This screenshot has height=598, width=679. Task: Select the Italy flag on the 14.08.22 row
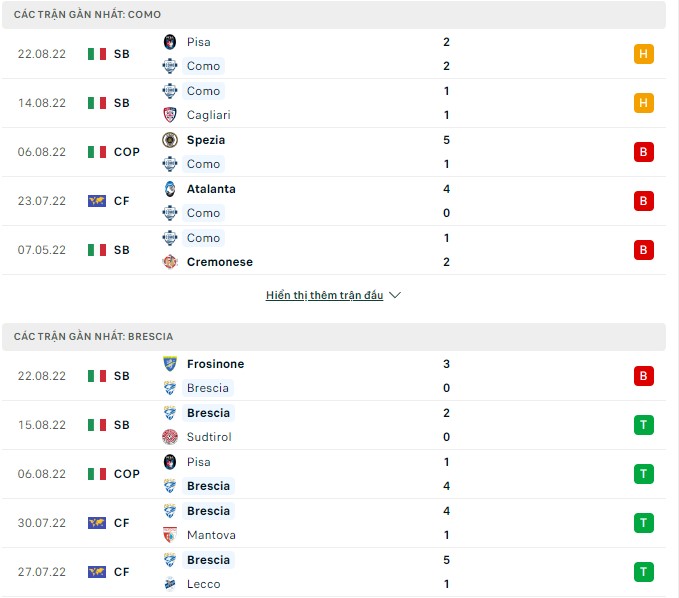pos(96,103)
